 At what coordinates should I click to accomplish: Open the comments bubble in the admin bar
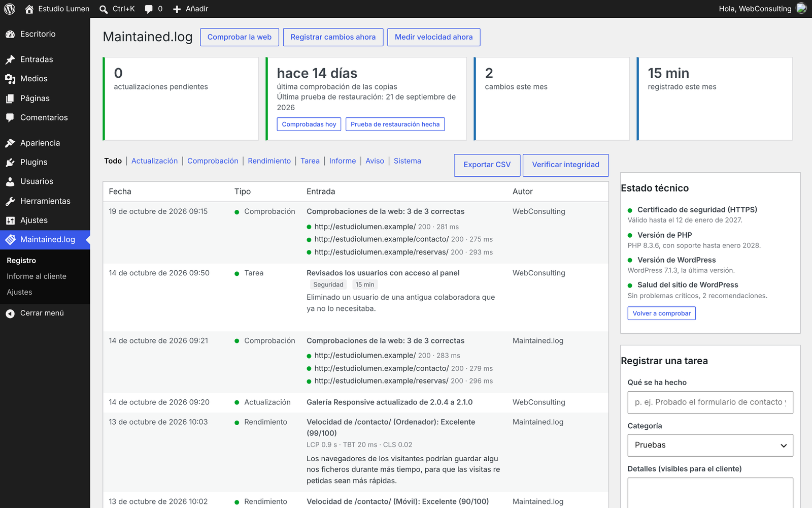click(149, 9)
